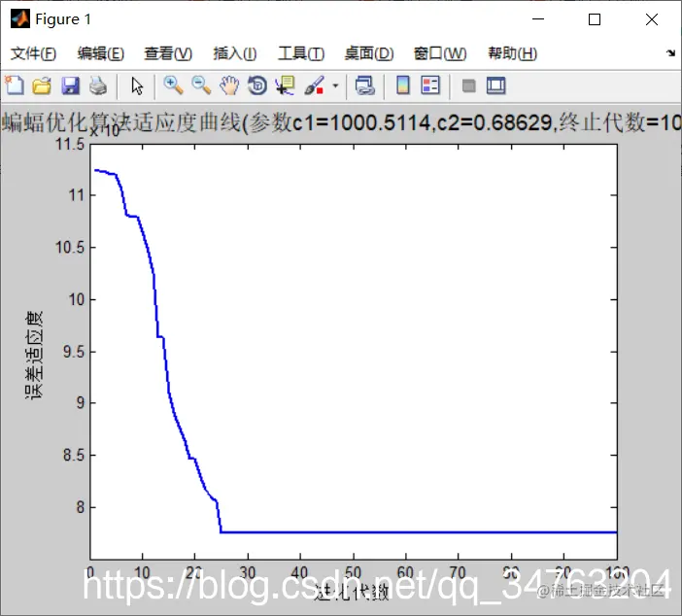Viewport: 682px width, 616px height.
Task: Click y-axis tick label 11.5
Action: (70, 144)
